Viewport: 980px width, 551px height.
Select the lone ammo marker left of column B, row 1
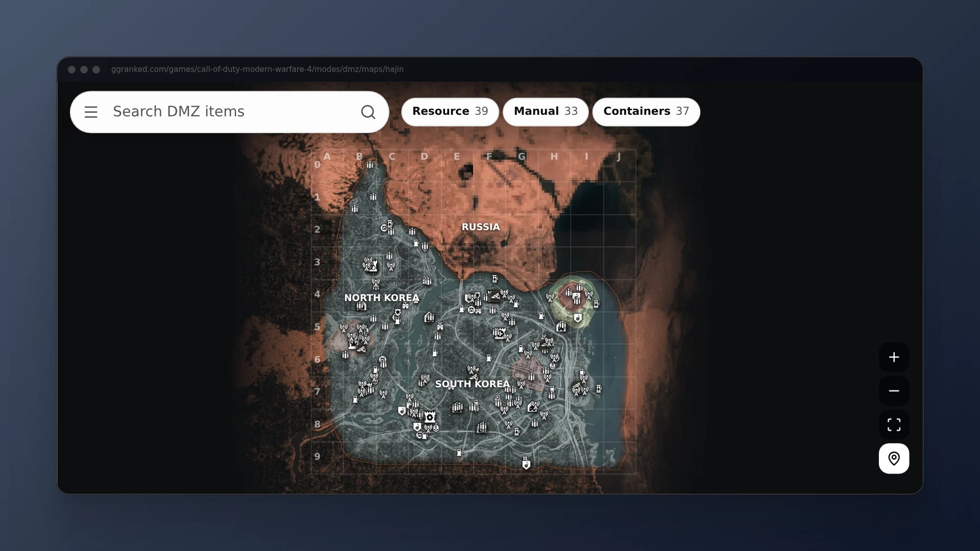[355, 209]
